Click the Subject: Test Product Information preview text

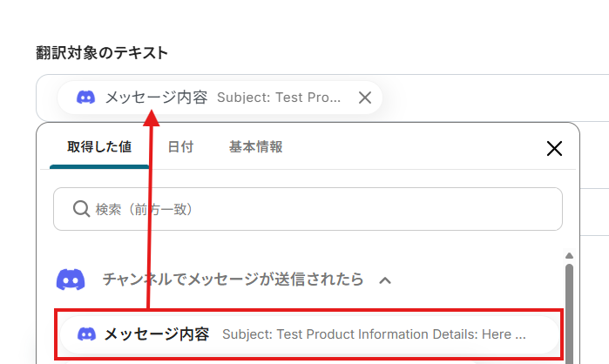(x=374, y=334)
